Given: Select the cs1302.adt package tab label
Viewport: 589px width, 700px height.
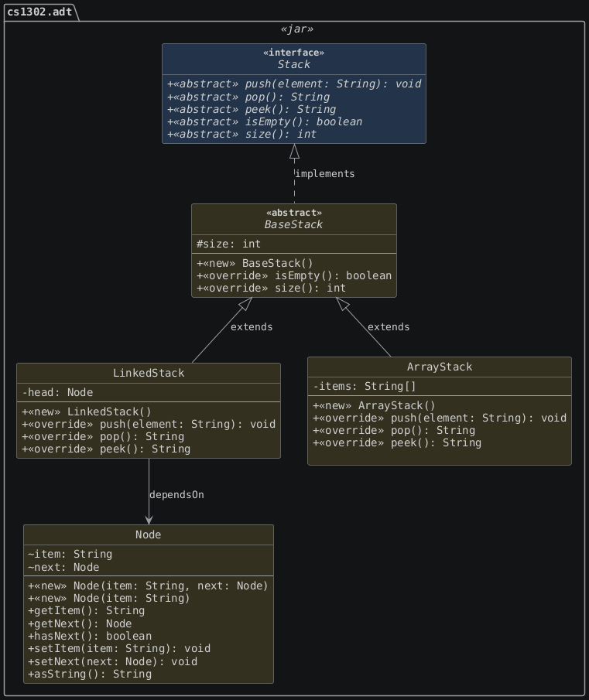Looking at the screenshot, I should coord(39,12).
